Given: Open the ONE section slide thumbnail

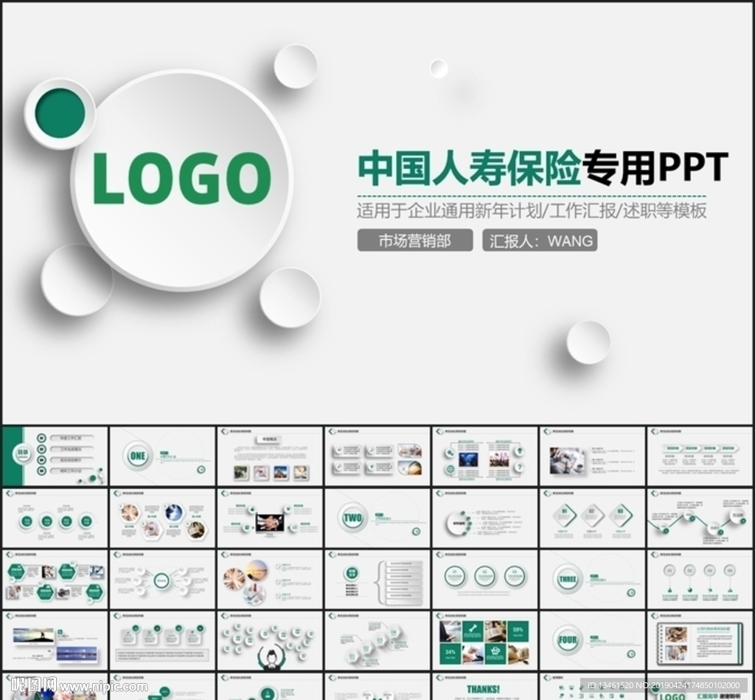Looking at the screenshot, I should tap(163, 456).
